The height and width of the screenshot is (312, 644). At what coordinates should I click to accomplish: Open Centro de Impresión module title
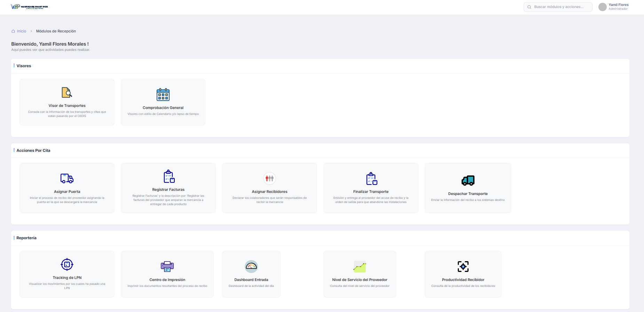pyautogui.click(x=167, y=280)
